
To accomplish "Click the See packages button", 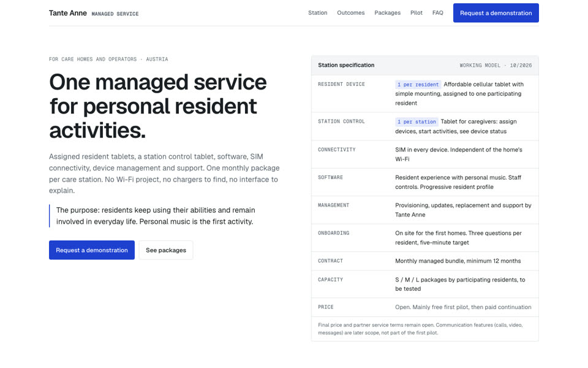I will 166,250.
